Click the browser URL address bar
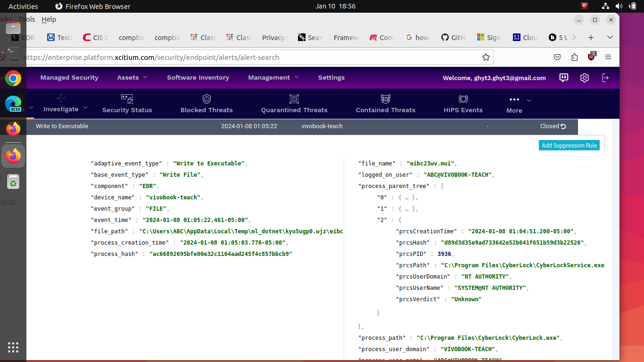644x362 pixels. tap(250, 57)
